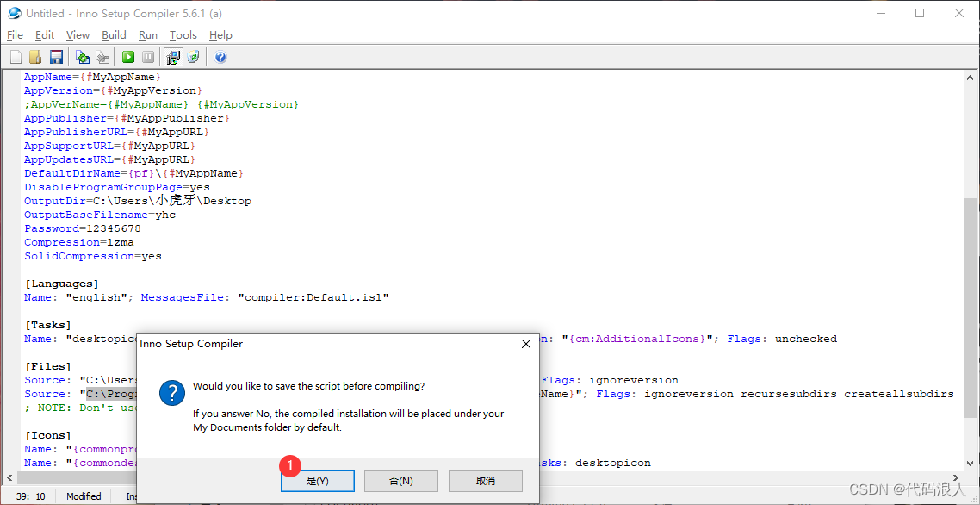Screen dimensions: 980x505
Task: Click the editor's vertical scrollbar up arrow
Action: point(970,78)
